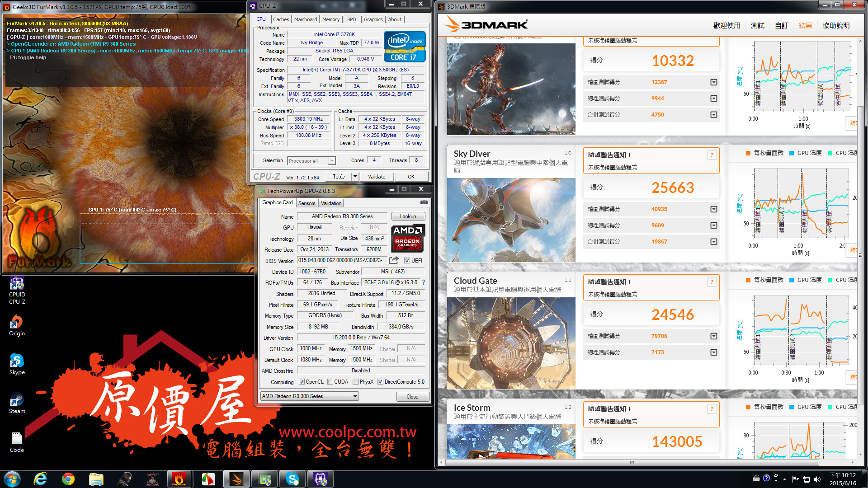This screenshot has height=488, width=868.
Task: Click the GPU-Z Close button
Action: click(412, 397)
